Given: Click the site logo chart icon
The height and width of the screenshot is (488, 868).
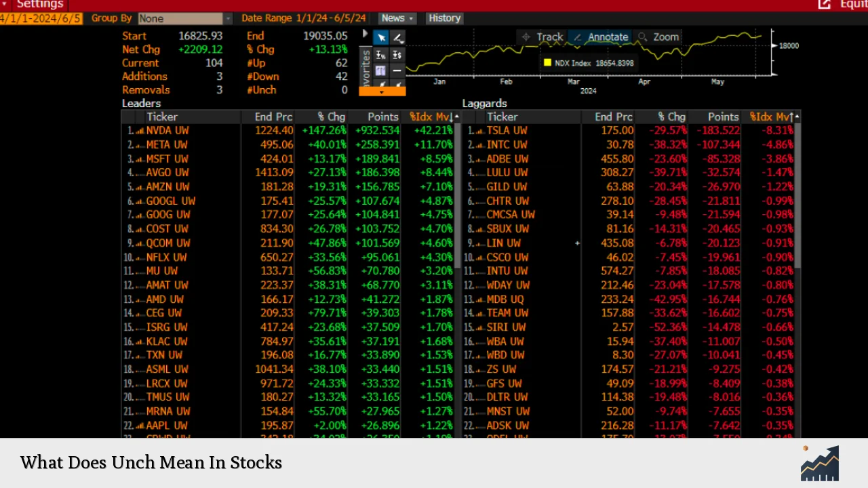Looking at the screenshot, I should (820, 464).
